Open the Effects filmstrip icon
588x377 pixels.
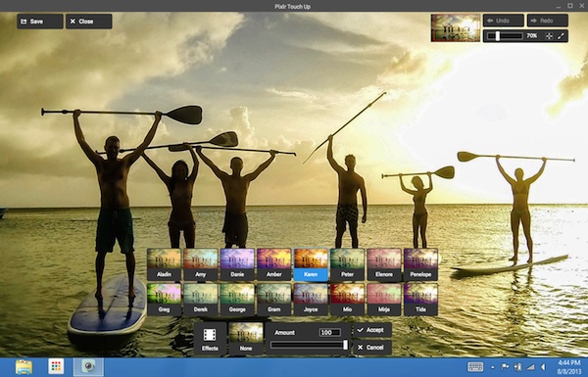coord(210,339)
